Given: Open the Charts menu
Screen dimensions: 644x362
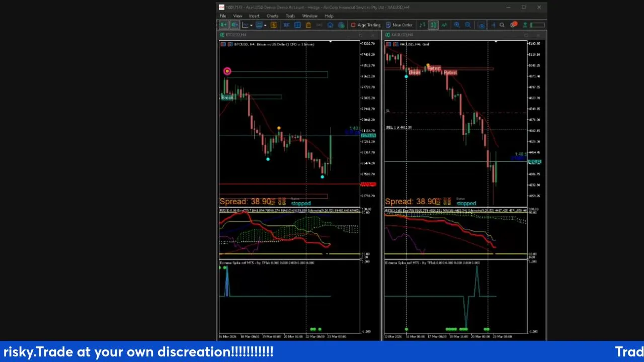Looking at the screenshot, I should click(272, 16).
